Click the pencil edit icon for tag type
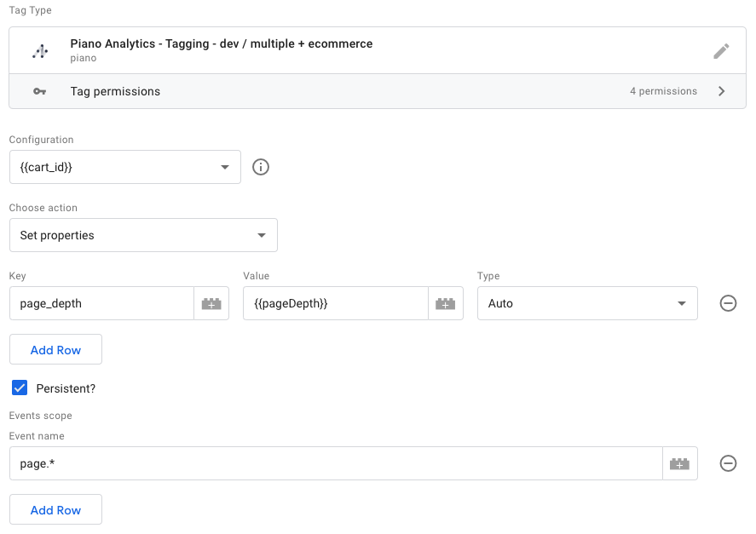The width and height of the screenshot is (756, 534). (721, 51)
